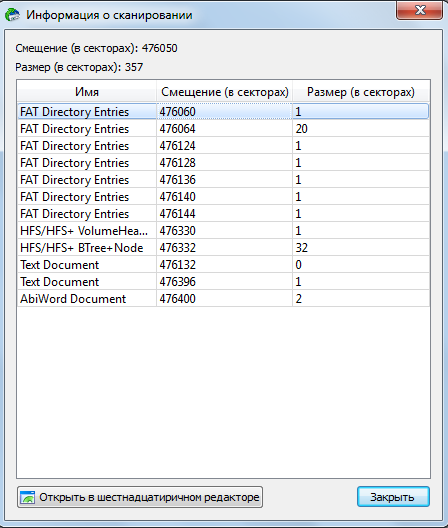
Task: Open in hexadecimal editor button
Action: (140, 497)
